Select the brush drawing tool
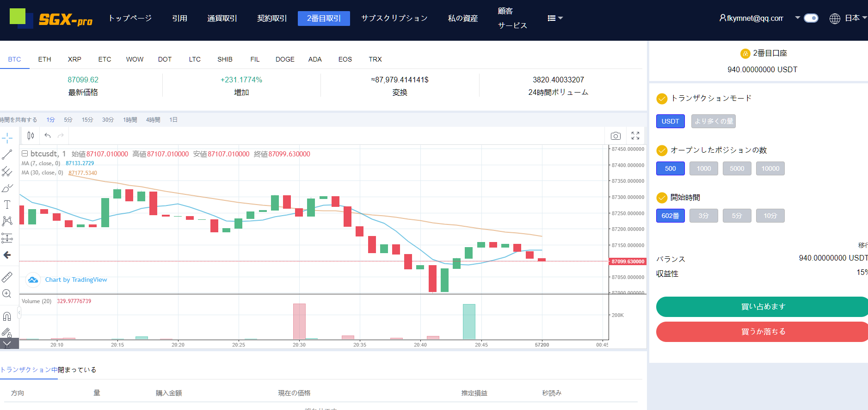868x410 pixels. (x=7, y=188)
